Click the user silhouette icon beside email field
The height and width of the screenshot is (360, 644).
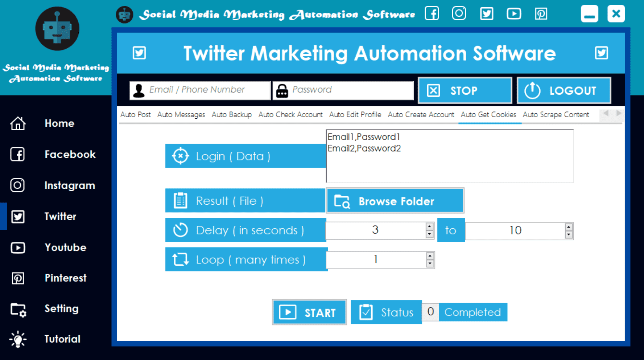tap(139, 90)
